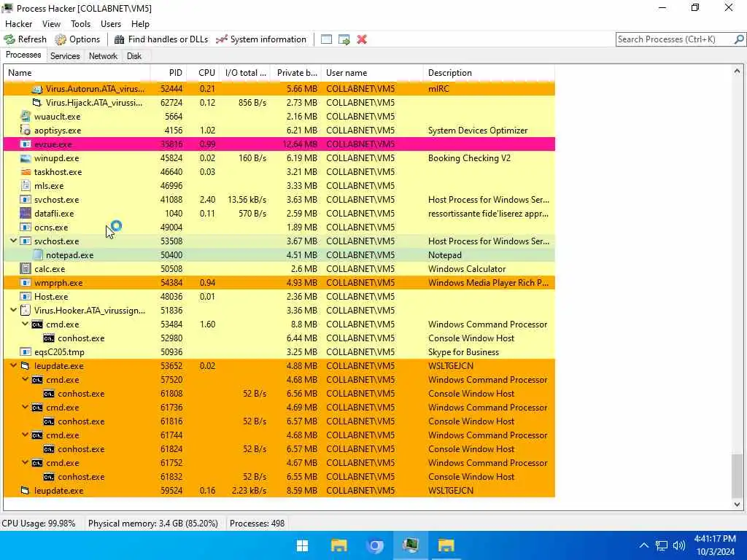
Task: Sort by the User name column header
Action: [x=372, y=73]
